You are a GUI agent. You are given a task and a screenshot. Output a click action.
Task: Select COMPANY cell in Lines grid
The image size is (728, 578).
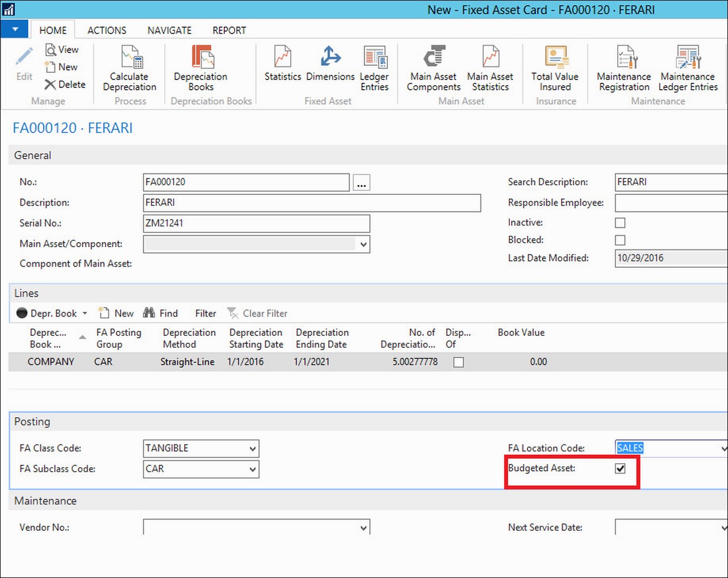[x=51, y=362]
